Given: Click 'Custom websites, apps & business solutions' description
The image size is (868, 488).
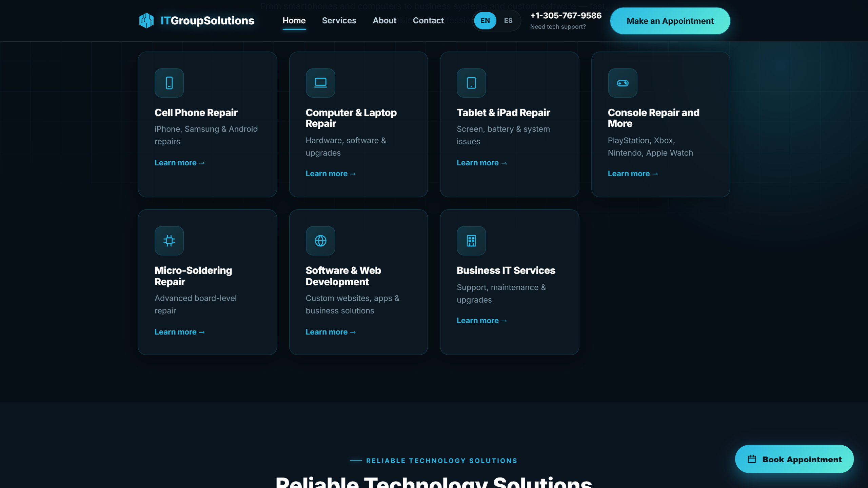Looking at the screenshot, I should [x=353, y=304].
